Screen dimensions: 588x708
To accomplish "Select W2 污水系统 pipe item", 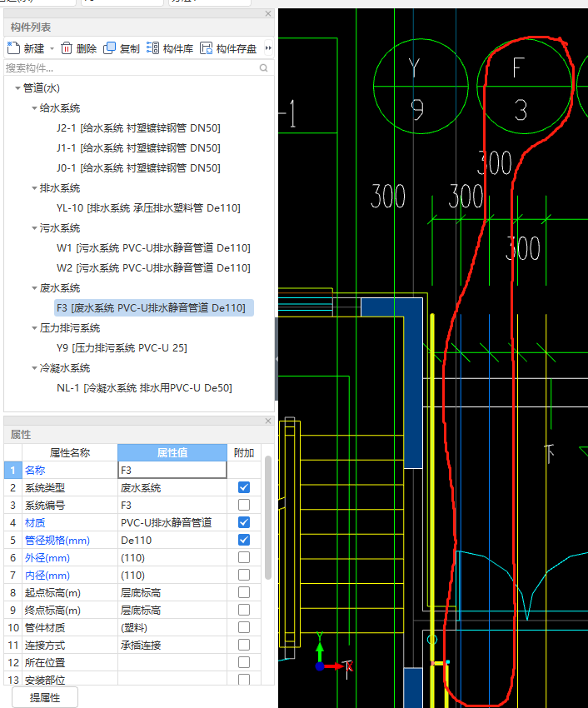I will (x=153, y=267).
